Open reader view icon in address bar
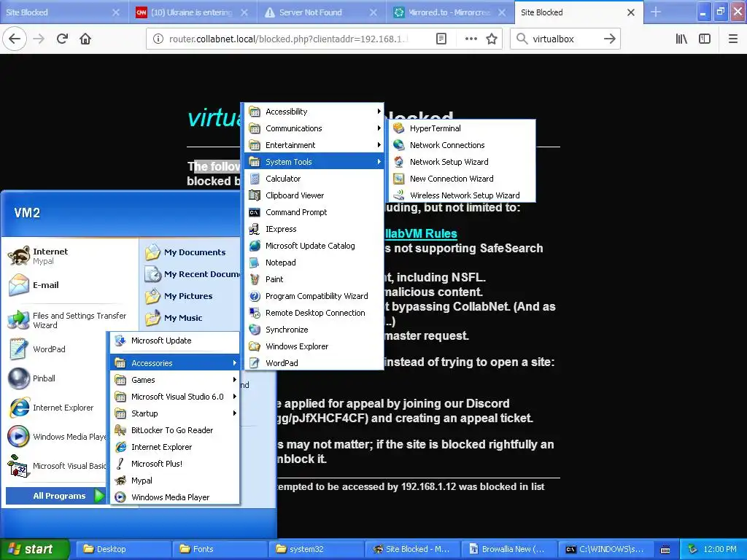This screenshot has height=560, width=747. [441, 39]
